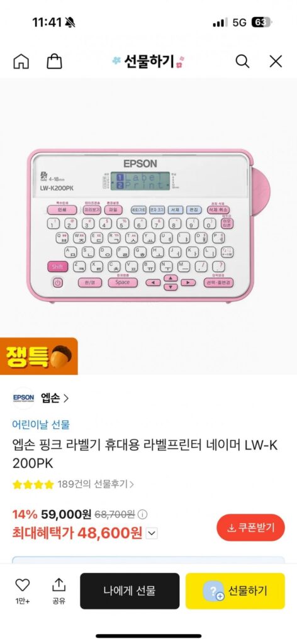The image size is (297, 644).
Task: Tap the 선물하기 header title
Action: [148, 62]
